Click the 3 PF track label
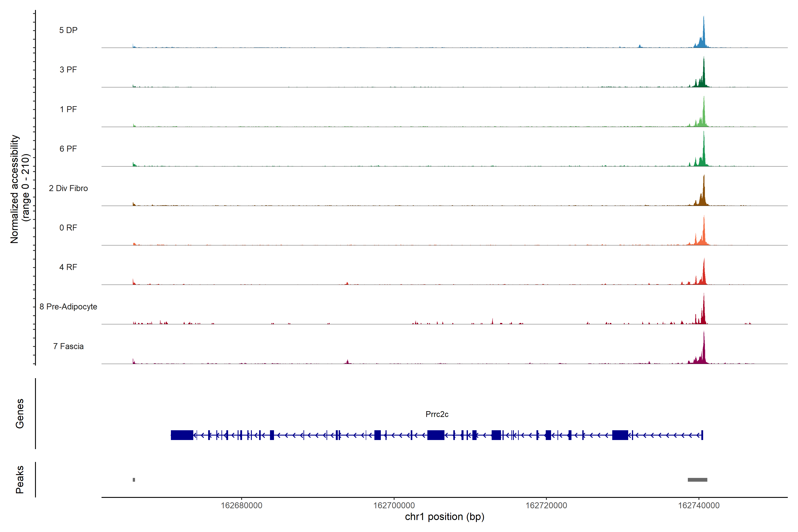This screenshot has height=532, width=798. (68, 70)
